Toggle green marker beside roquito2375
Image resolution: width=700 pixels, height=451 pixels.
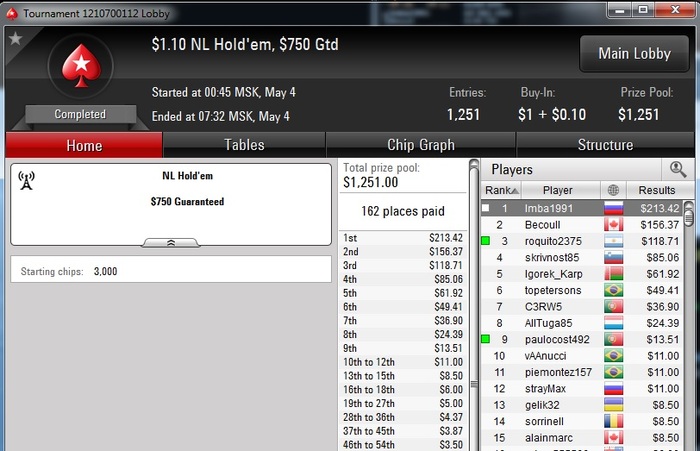click(x=486, y=241)
